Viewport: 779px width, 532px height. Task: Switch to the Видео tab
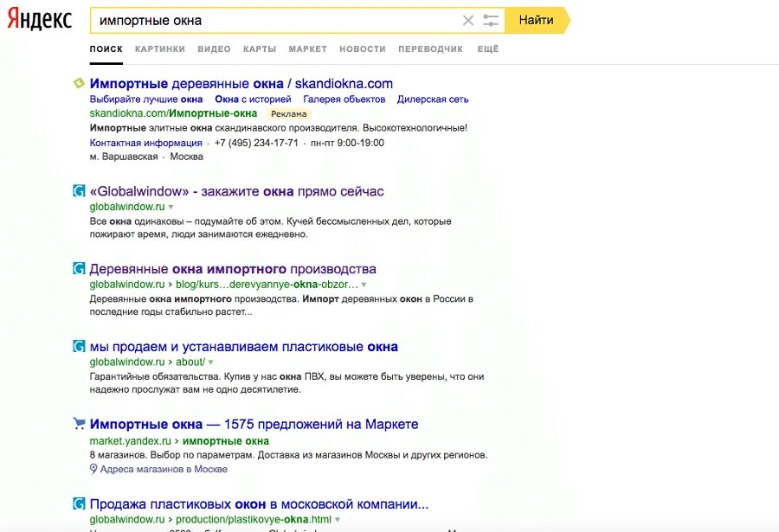coord(214,48)
